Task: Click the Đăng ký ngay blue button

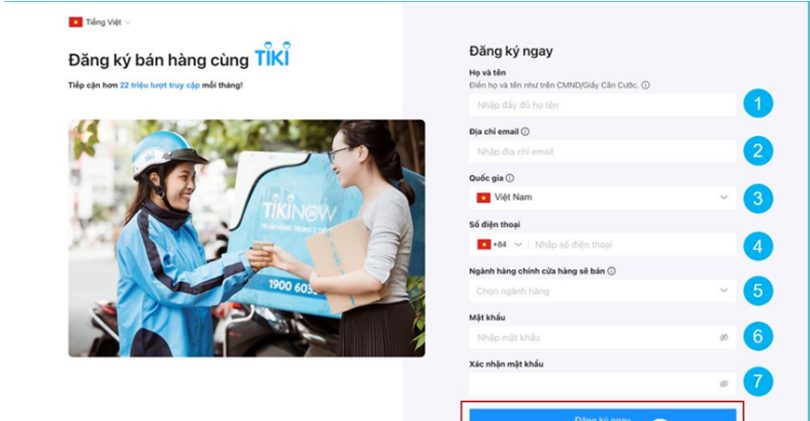Action: pos(602,415)
